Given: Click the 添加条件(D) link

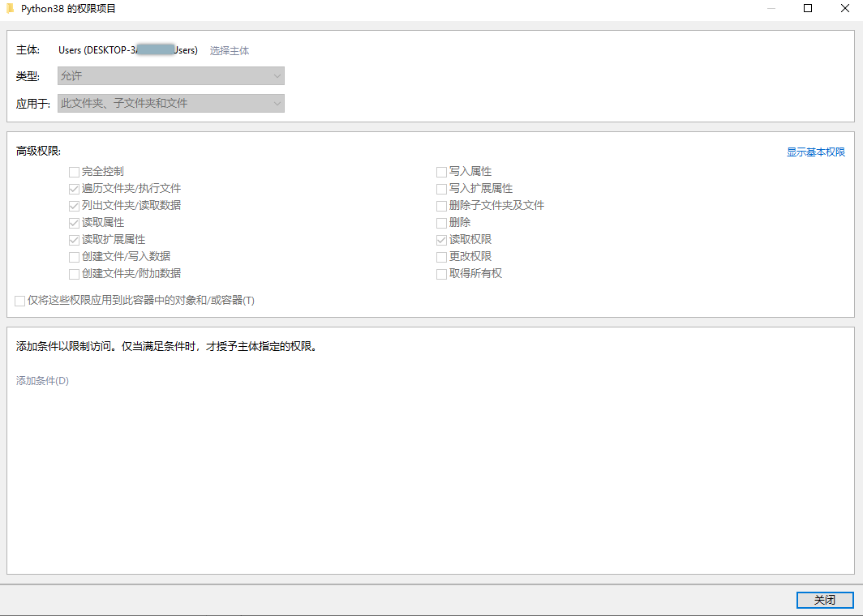Looking at the screenshot, I should point(42,381).
